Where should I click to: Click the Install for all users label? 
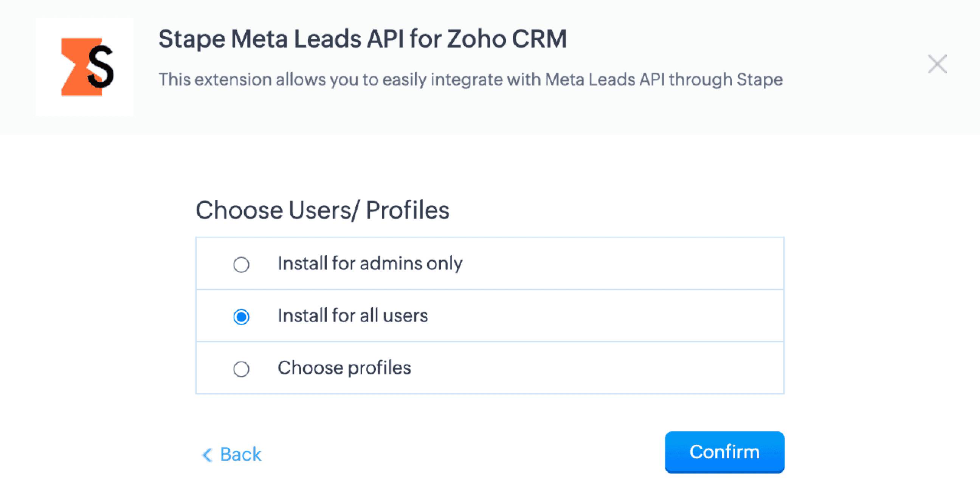(353, 315)
